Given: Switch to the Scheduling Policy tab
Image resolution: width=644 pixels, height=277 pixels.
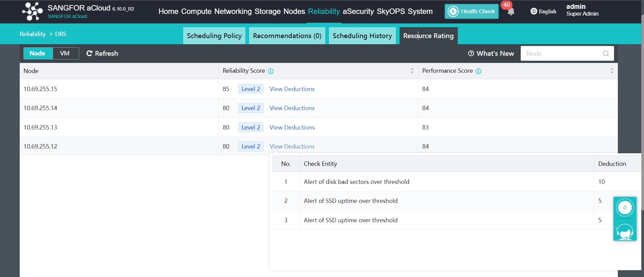Looking at the screenshot, I should [214, 36].
